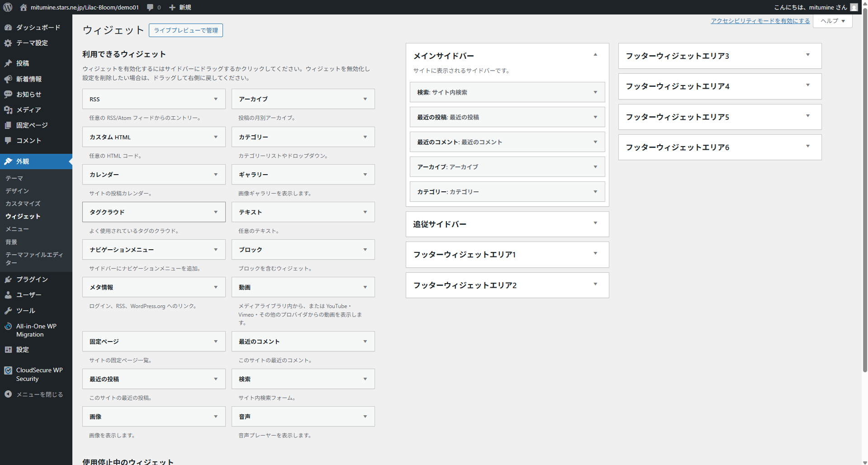Click the ライブプレビューで管理 button
868x465 pixels.
coord(186,30)
